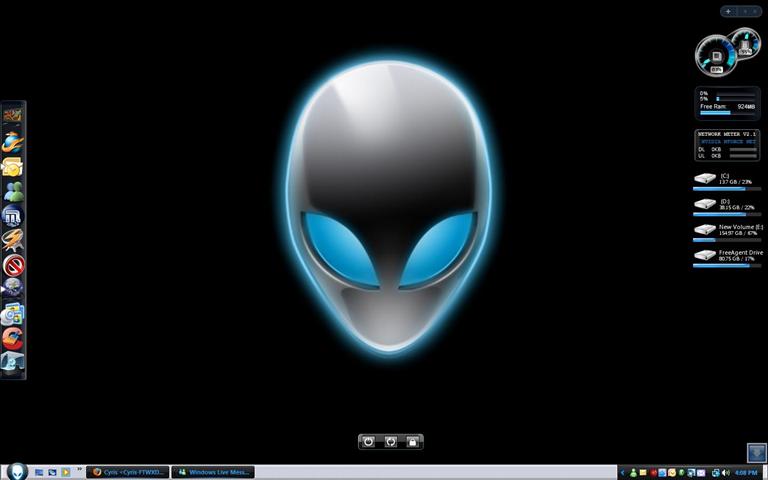The width and height of the screenshot is (768, 480).
Task: Click the Network Meter V2.1 gadget title
Action: [x=727, y=134]
